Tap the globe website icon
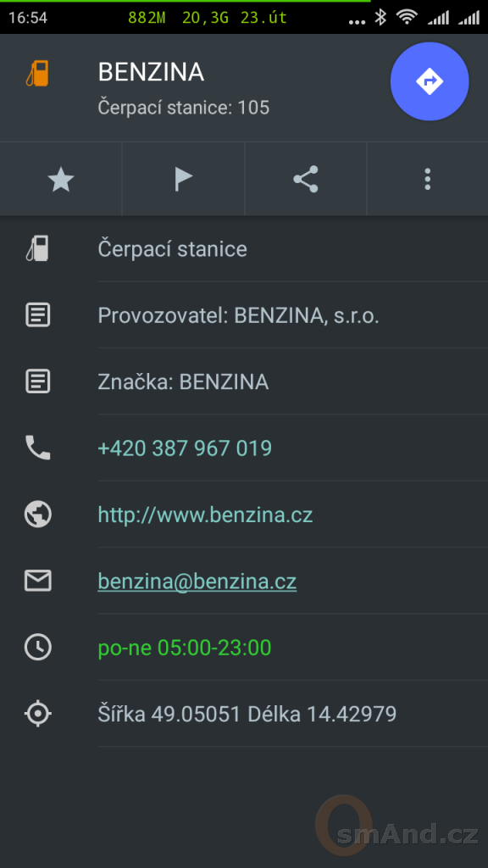 (x=37, y=515)
